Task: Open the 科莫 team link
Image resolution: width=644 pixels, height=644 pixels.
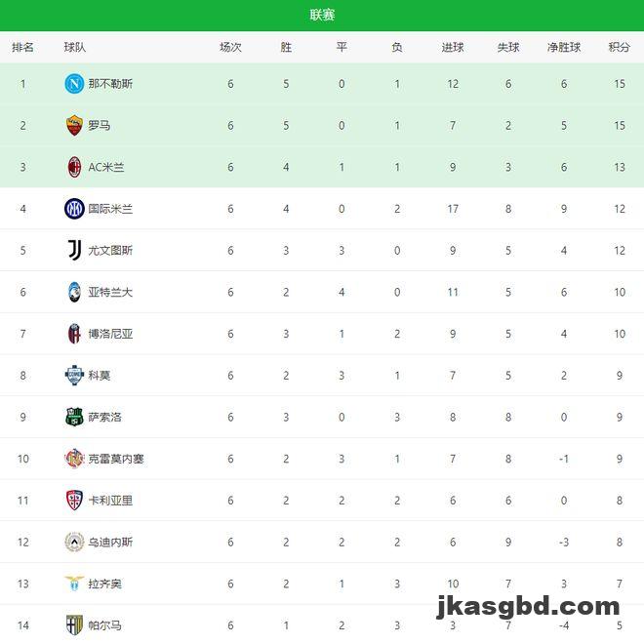Action: tap(100, 376)
